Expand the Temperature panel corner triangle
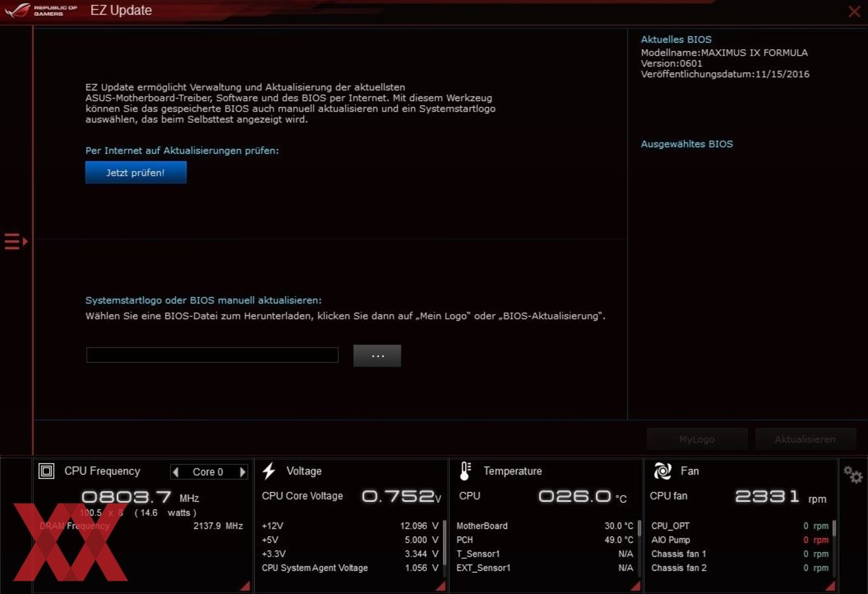 point(635,586)
